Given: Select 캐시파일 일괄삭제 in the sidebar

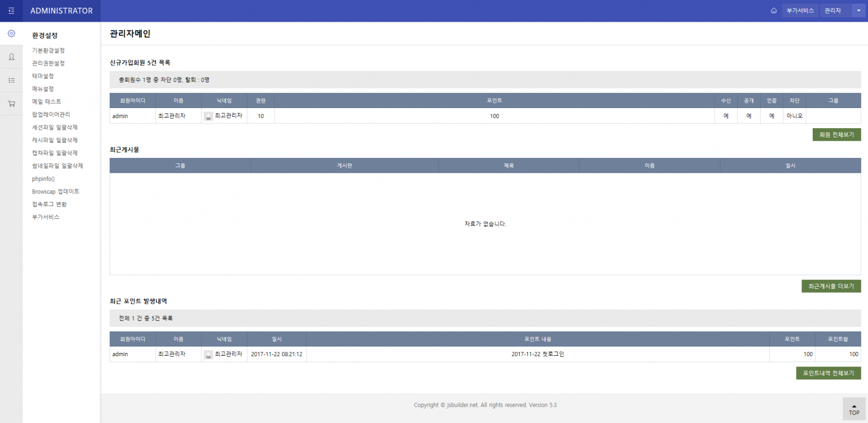Looking at the screenshot, I should click(55, 140).
